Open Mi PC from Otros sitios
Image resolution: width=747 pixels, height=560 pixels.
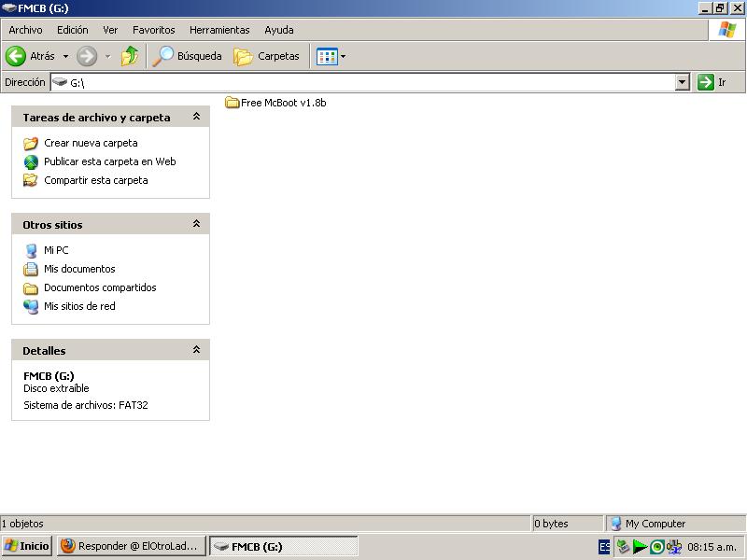[x=56, y=250]
